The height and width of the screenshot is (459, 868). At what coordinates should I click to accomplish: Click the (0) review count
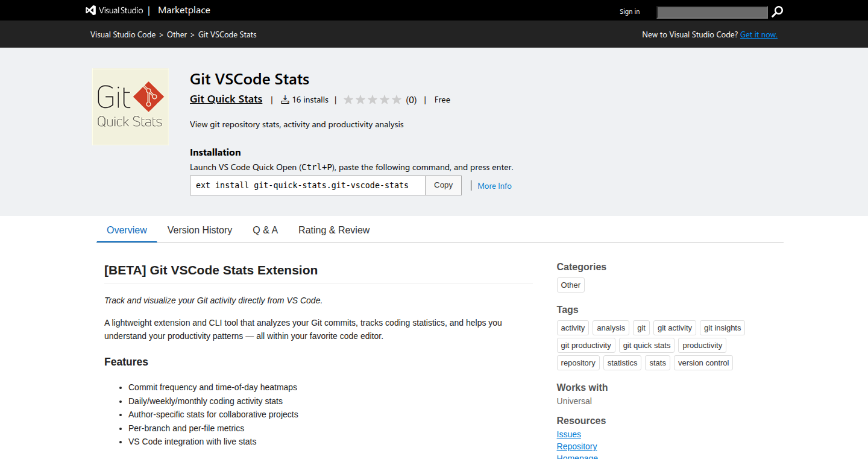pos(411,100)
